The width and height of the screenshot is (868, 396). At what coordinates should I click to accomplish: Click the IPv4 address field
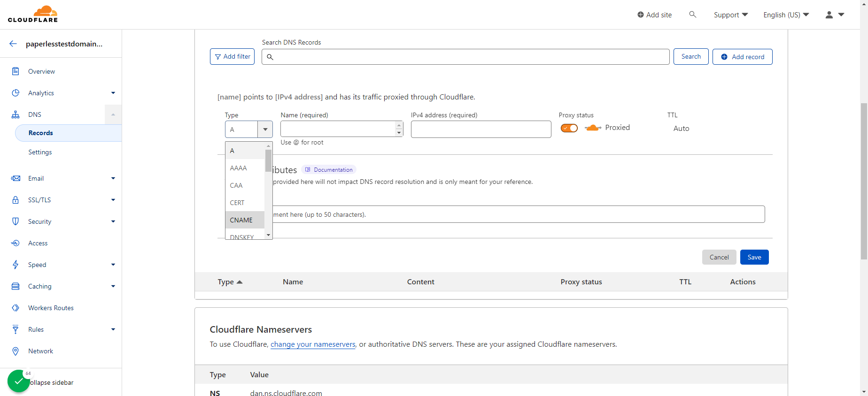click(x=481, y=129)
